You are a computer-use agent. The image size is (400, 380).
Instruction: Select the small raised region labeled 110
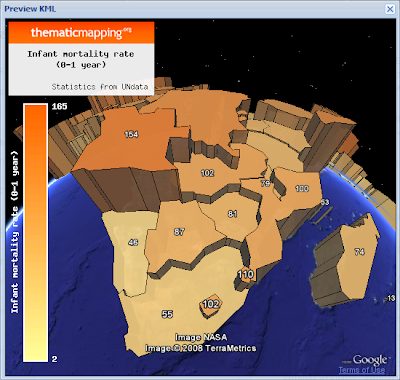coord(246,274)
